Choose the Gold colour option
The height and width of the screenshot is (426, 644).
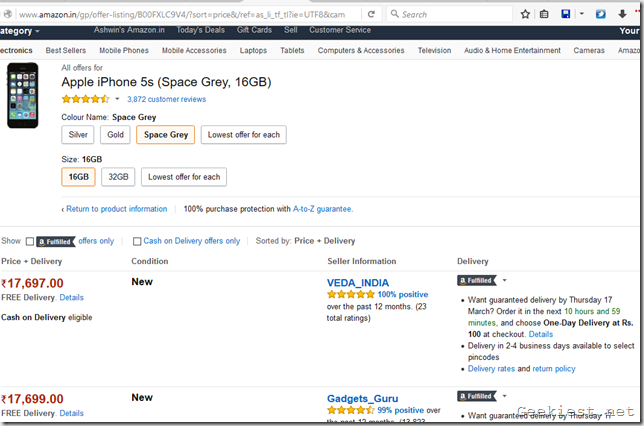pyautogui.click(x=116, y=135)
